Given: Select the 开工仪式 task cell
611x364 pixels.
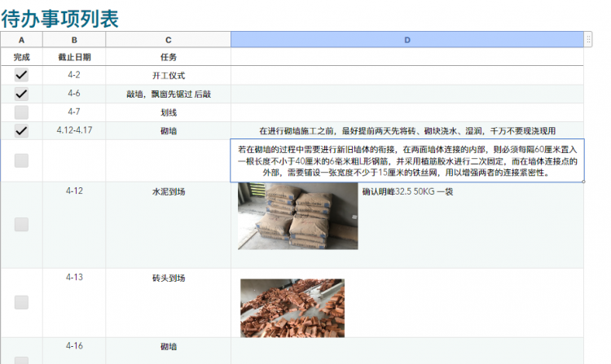Looking at the screenshot, I should click(x=169, y=75).
